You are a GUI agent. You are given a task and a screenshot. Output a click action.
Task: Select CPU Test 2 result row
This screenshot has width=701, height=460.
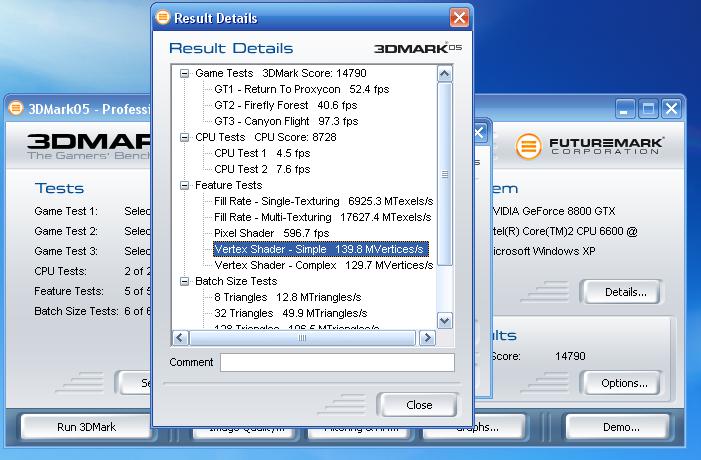[262, 169]
